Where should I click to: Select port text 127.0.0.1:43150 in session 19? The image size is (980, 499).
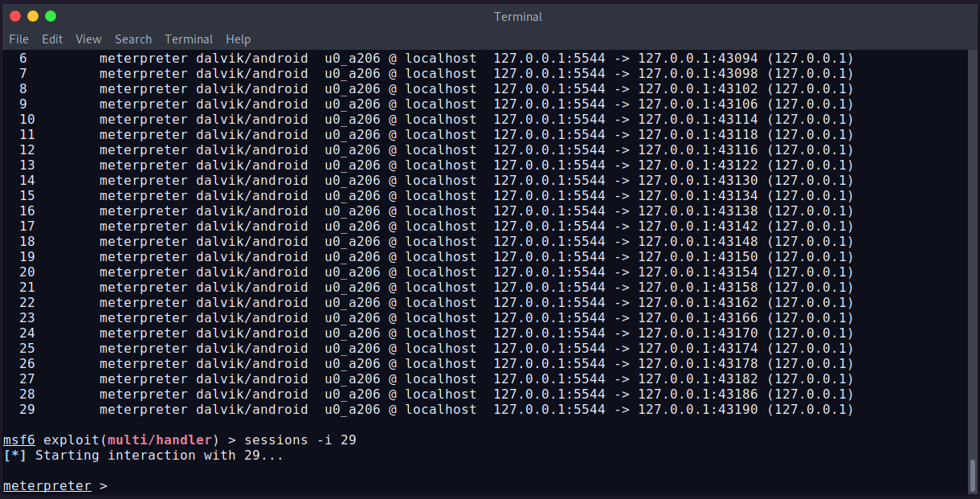click(x=698, y=256)
